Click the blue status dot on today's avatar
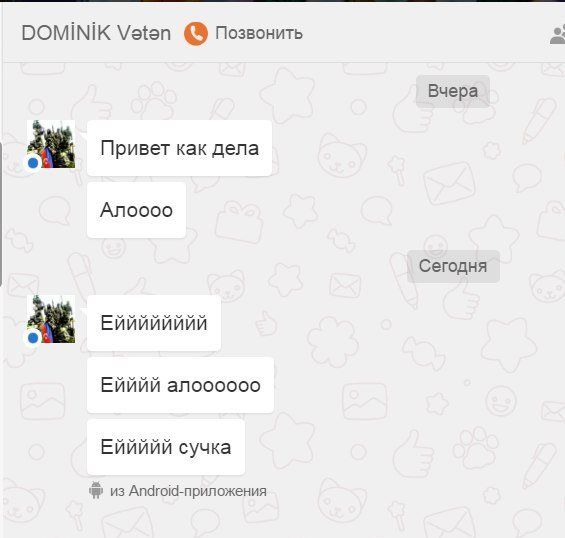Viewport: 565px width, 538px height. pyautogui.click(x=33, y=338)
